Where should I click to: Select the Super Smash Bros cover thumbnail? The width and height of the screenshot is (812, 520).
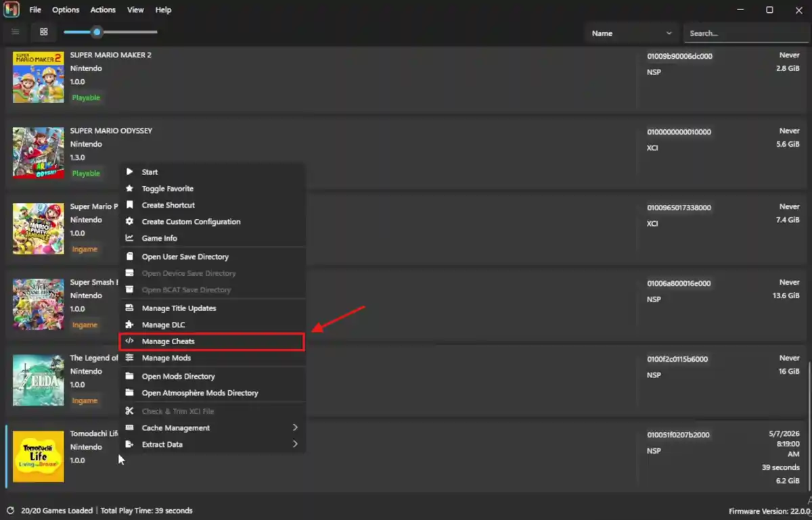click(39, 304)
